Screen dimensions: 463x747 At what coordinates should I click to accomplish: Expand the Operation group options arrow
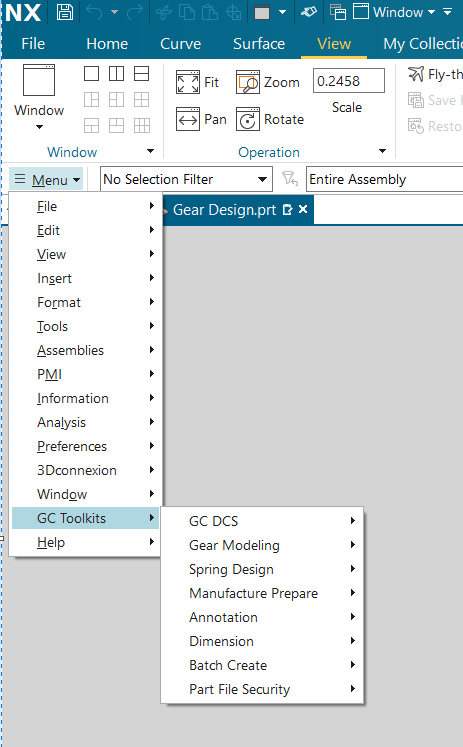point(382,151)
